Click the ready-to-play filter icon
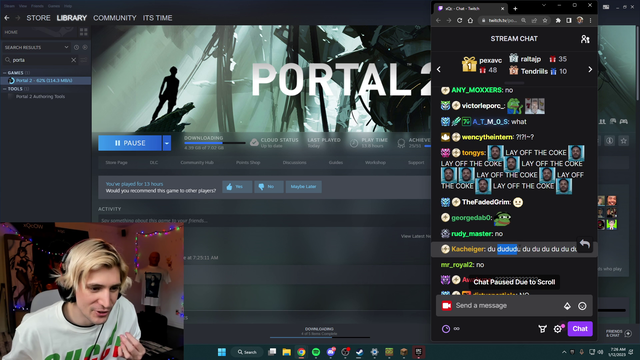This screenshot has height=360, width=640. point(85,47)
